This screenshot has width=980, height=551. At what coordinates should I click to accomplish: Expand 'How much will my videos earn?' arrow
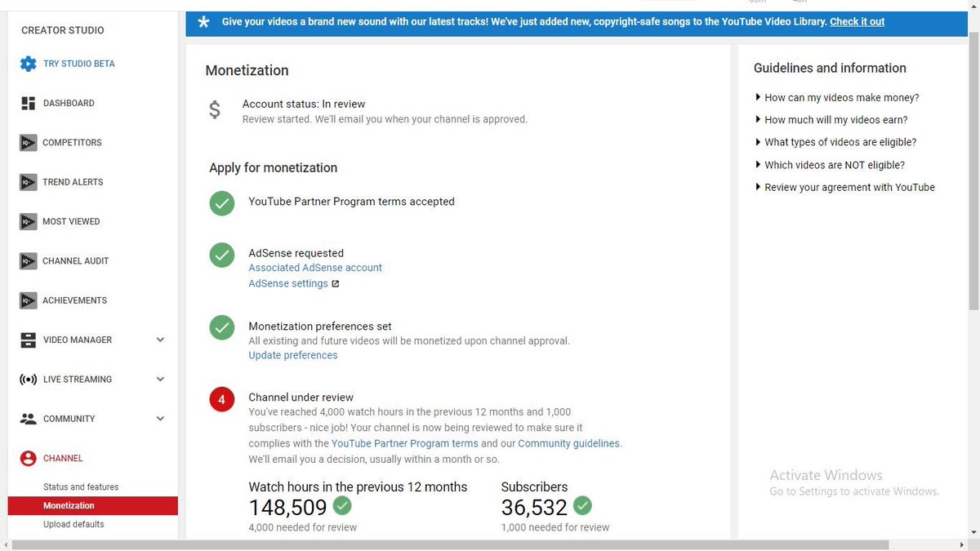coord(758,120)
